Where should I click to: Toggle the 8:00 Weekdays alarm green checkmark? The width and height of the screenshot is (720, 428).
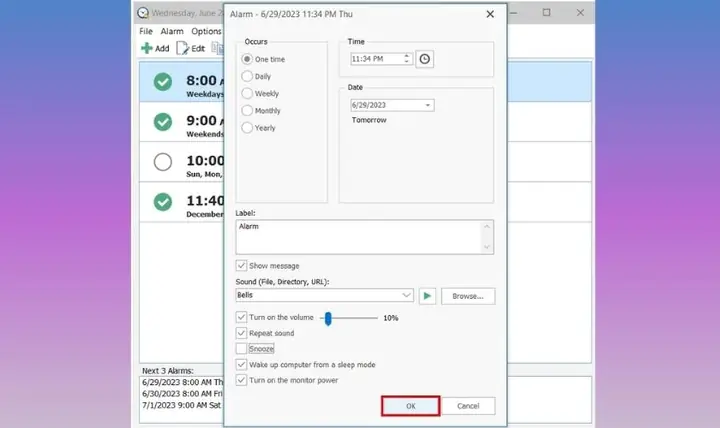pyautogui.click(x=163, y=82)
